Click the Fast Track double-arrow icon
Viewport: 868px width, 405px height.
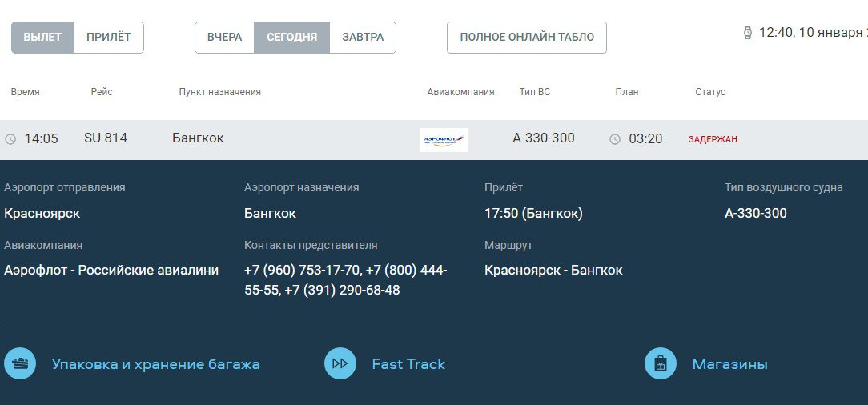coord(340,363)
